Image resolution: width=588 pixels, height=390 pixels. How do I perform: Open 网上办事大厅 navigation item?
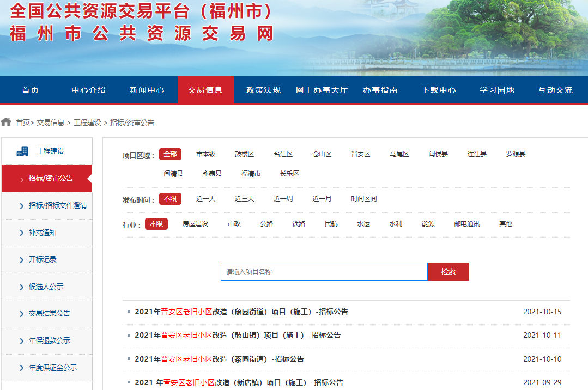coord(322,90)
